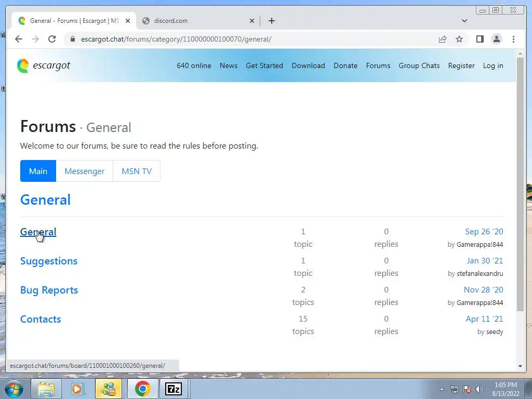Image resolution: width=532 pixels, height=399 pixels.
Task: Show hidden system tray icons arrow
Action: coord(442,389)
